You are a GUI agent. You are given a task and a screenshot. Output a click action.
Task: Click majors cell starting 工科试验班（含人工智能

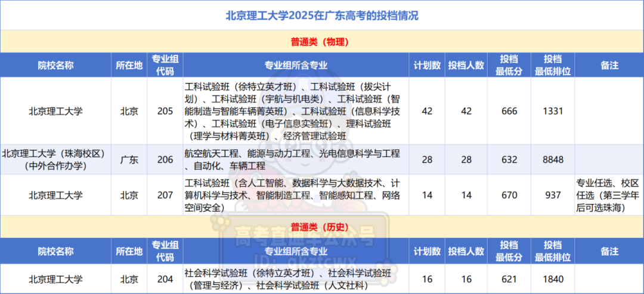[296, 195]
